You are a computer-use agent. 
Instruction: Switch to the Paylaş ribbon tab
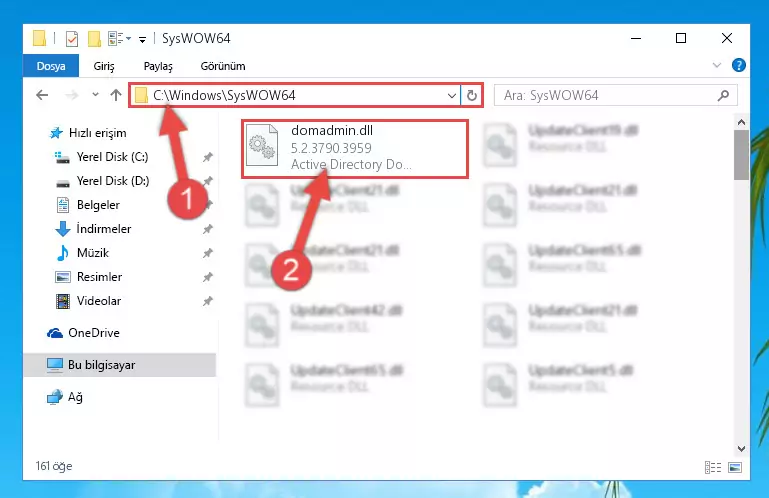point(158,66)
